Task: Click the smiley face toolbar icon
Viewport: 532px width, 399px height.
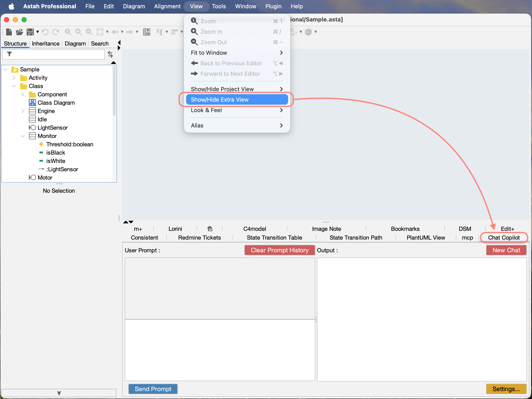Action: click(x=308, y=32)
